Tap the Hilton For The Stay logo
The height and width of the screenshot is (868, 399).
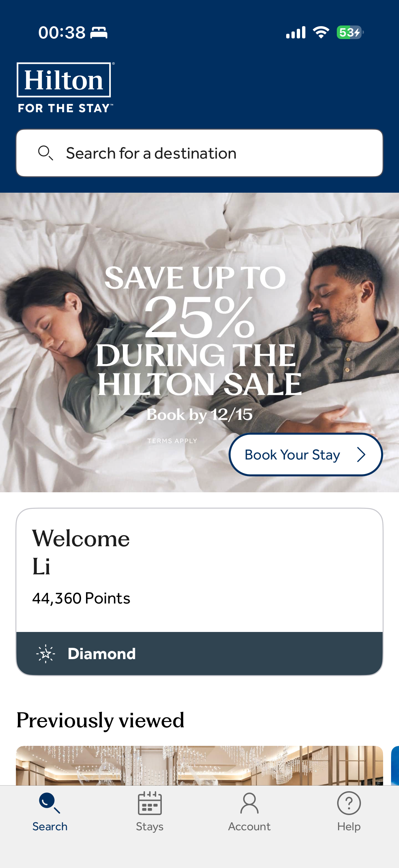coord(65,88)
